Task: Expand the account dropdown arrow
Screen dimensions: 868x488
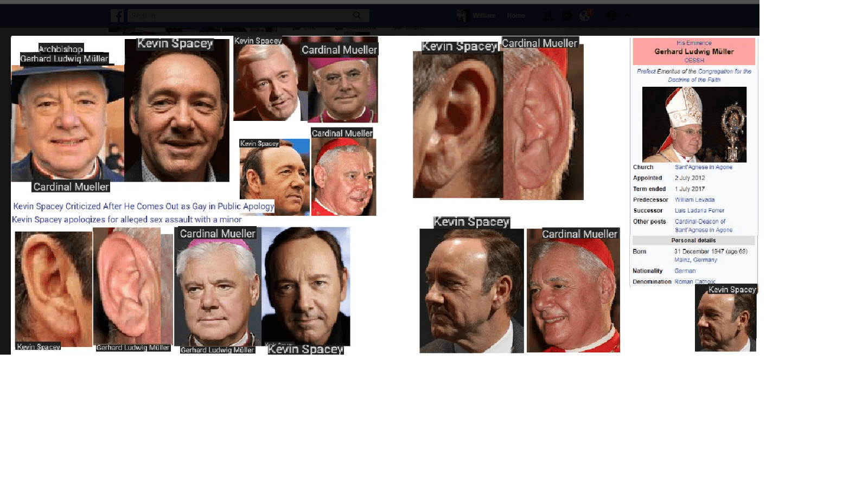Action: (629, 16)
